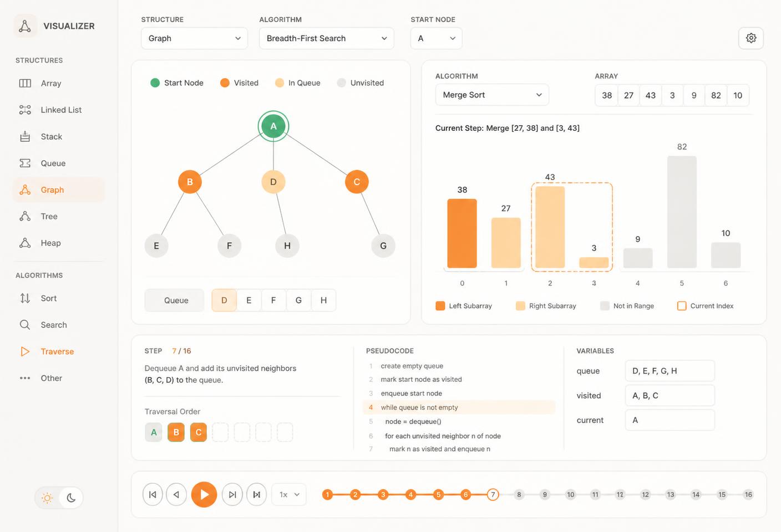Click the Left Subarray legend swatch
The height and width of the screenshot is (532, 781).
(x=440, y=306)
